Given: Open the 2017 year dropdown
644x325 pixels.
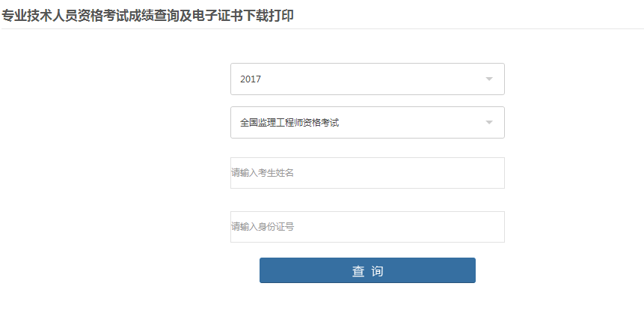Looking at the screenshot, I should (367, 79).
